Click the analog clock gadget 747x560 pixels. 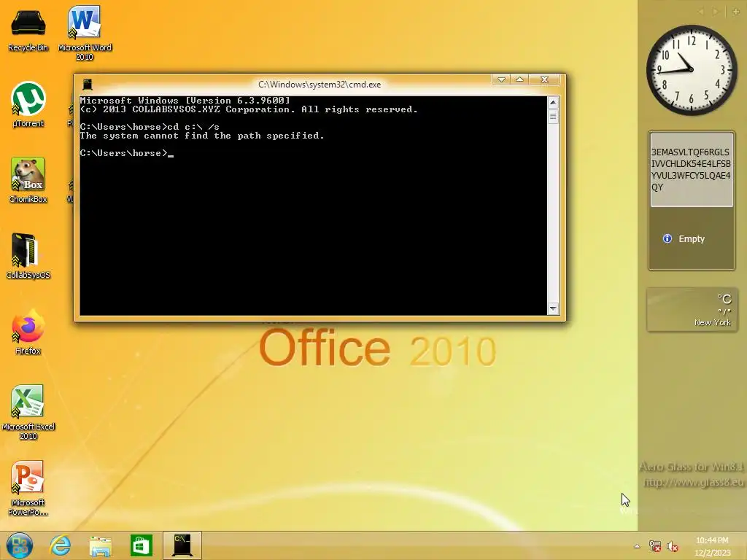[x=692, y=70]
